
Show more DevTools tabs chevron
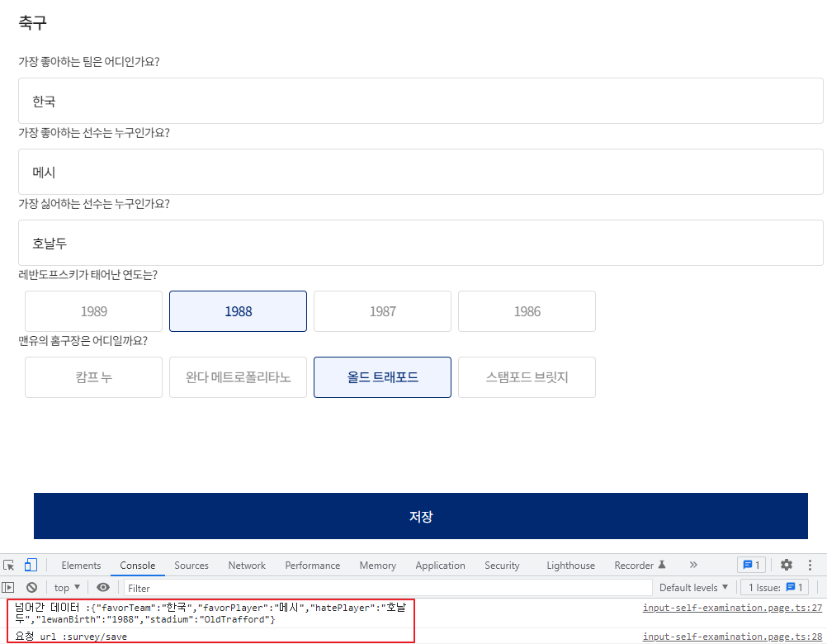point(693,565)
